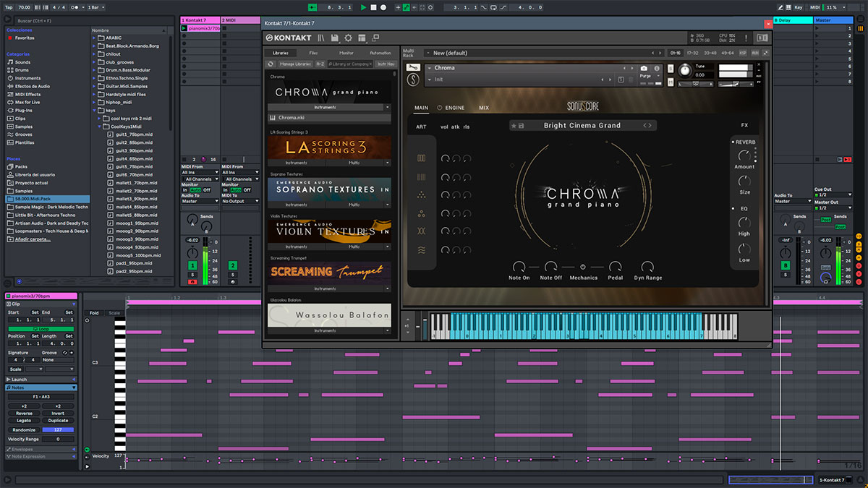
Task: Click Kontakt save floppy disk icon
Action: pos(335,38)
